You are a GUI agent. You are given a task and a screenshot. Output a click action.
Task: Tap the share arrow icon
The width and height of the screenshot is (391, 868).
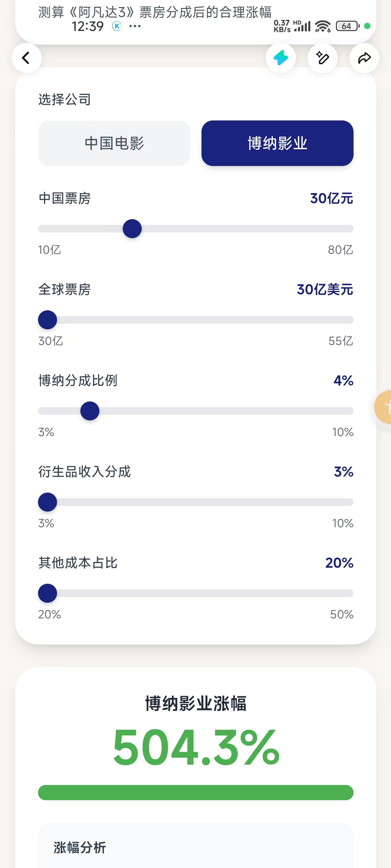click(364, 58)
